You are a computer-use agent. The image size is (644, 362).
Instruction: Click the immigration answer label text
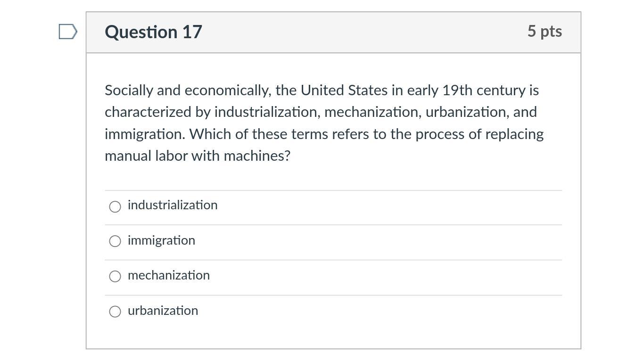(161, 240)
